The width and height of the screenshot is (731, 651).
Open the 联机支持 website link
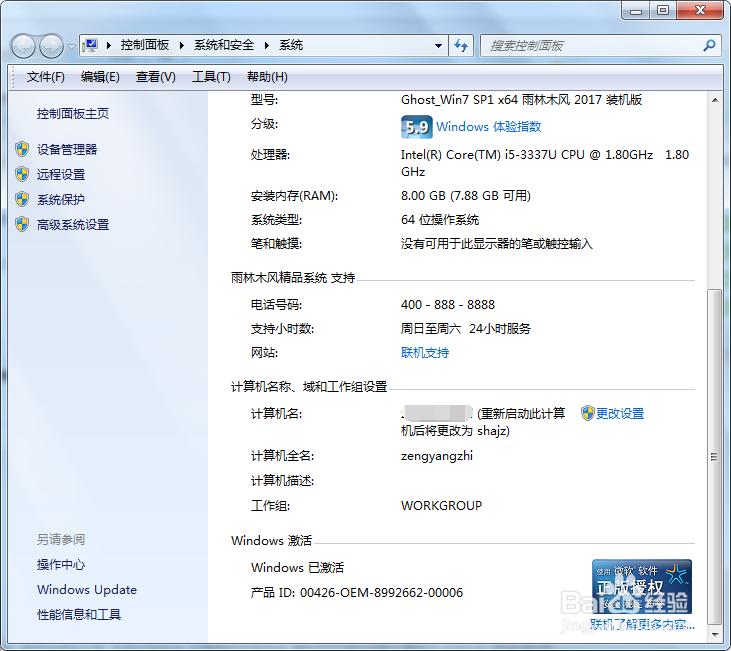425,353
